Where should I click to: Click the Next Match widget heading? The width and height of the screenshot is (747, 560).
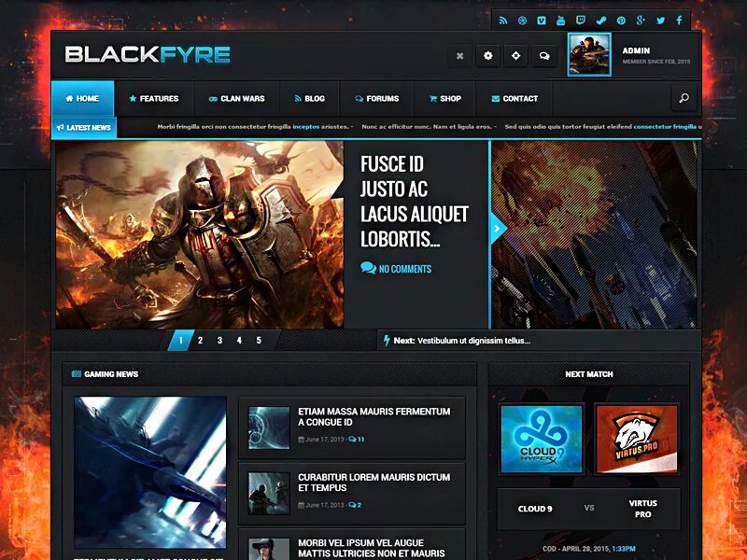(589, 374)
